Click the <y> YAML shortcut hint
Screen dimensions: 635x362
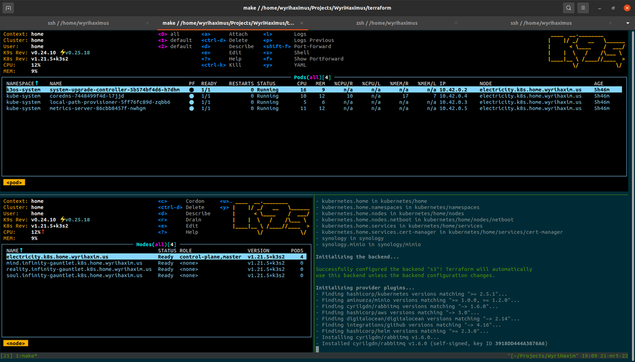pyautogui.click(x=285, y=65)
